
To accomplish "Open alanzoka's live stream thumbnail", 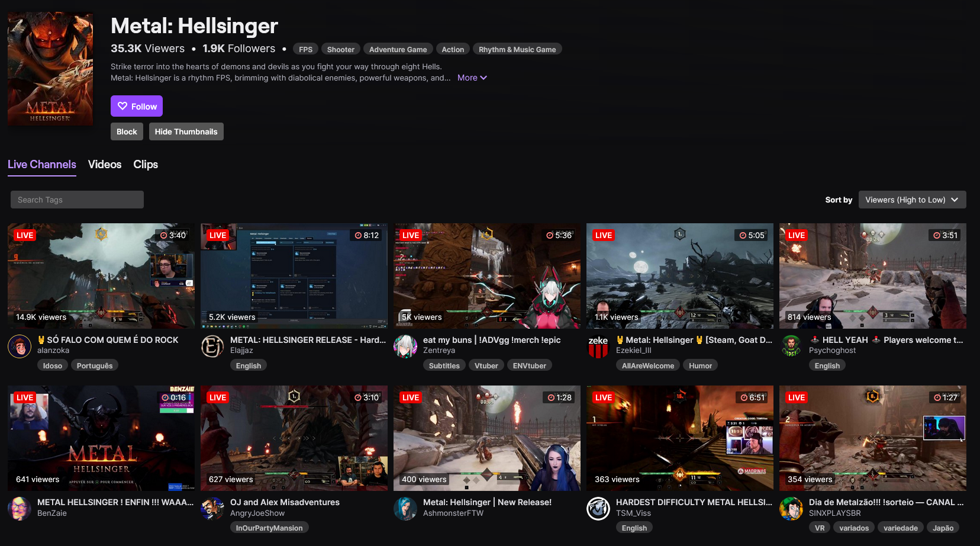I will (x=101, y=276).
